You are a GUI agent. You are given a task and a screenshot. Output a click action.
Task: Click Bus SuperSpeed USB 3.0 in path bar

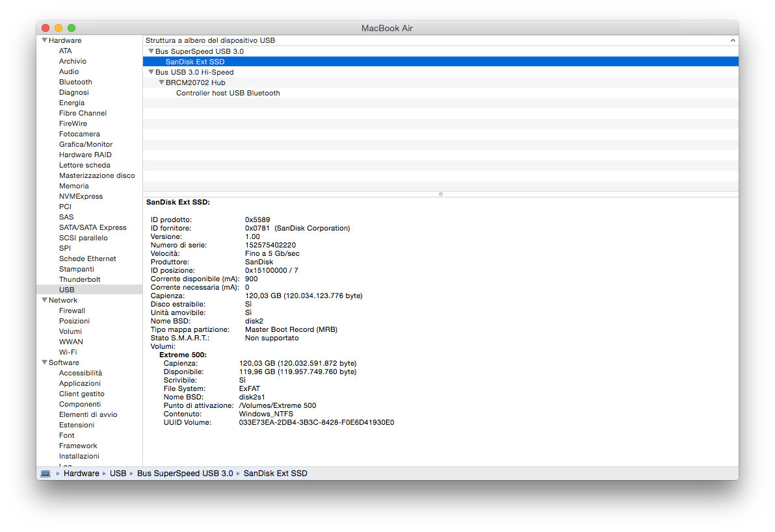tap(185, 474)
